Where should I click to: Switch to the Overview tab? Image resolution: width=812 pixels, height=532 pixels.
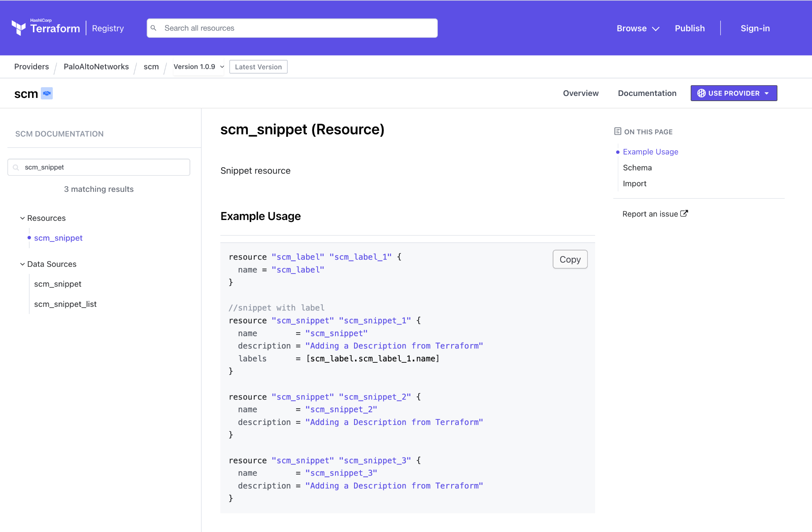tap(581, 93)
